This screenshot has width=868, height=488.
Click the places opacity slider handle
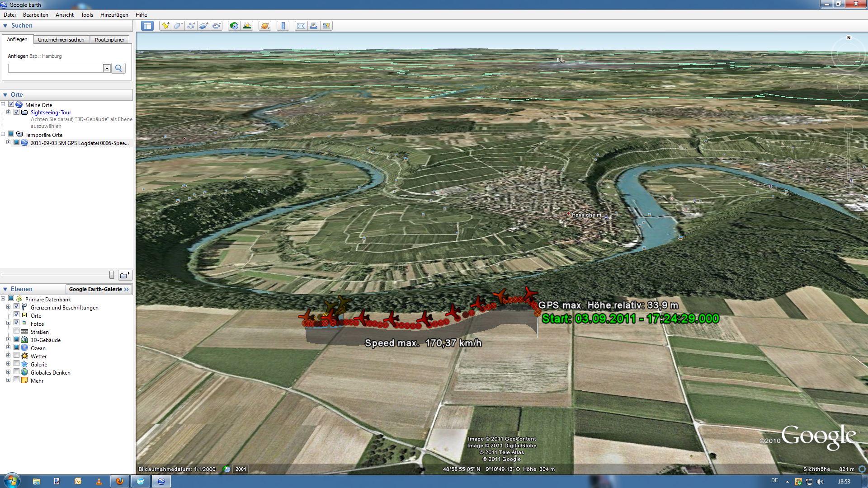point(112,275)
